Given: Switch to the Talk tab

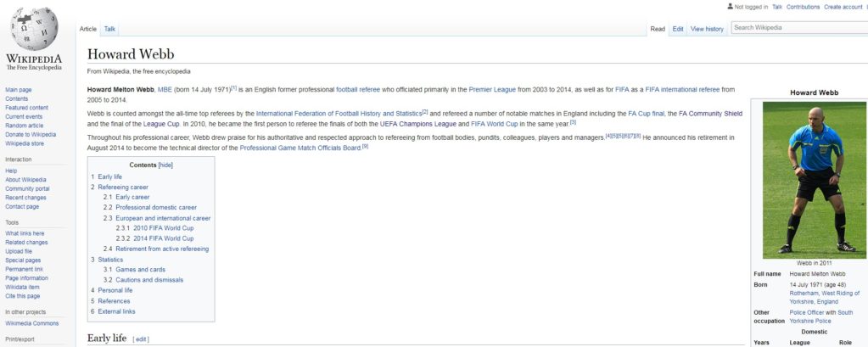Looking at the screenshot, I should (x=109, y=29).
